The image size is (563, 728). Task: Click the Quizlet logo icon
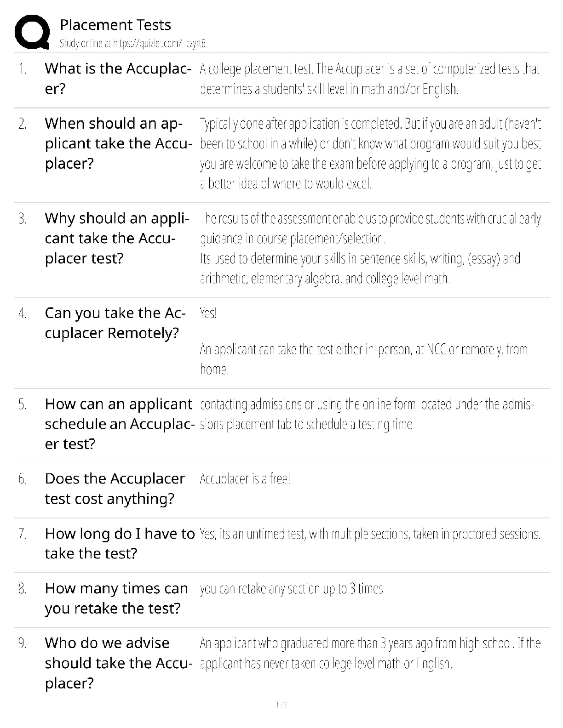click(32, 32)
